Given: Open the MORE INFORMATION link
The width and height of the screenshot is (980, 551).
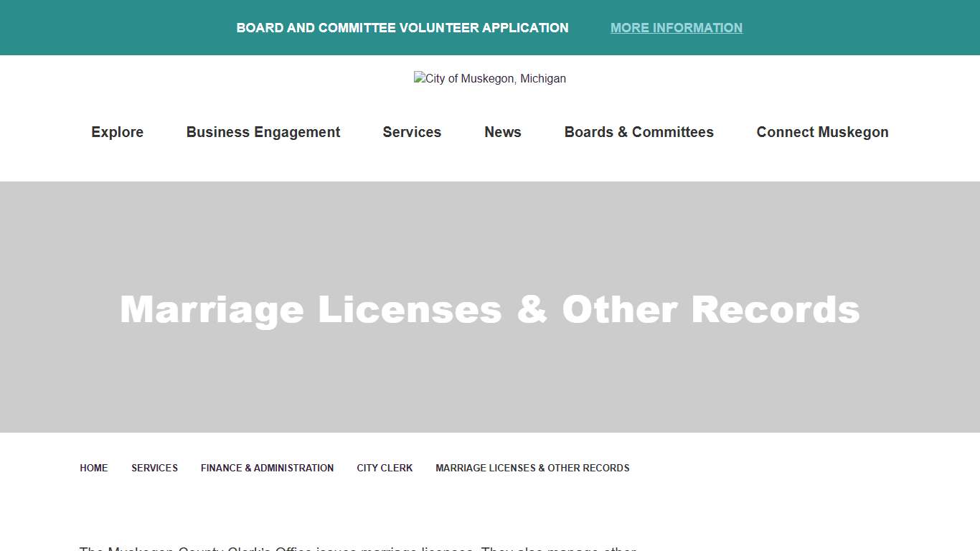Looking at the screenshot, I should [676, 27].
